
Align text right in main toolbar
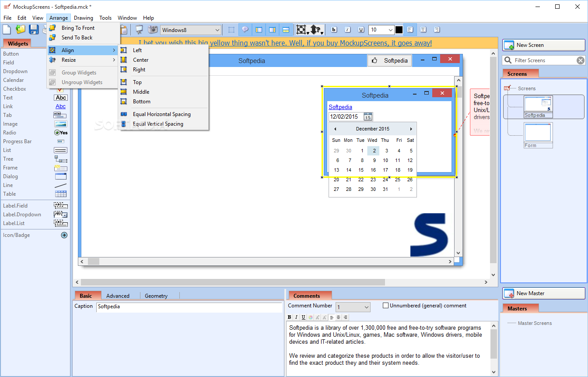(437, 30)
